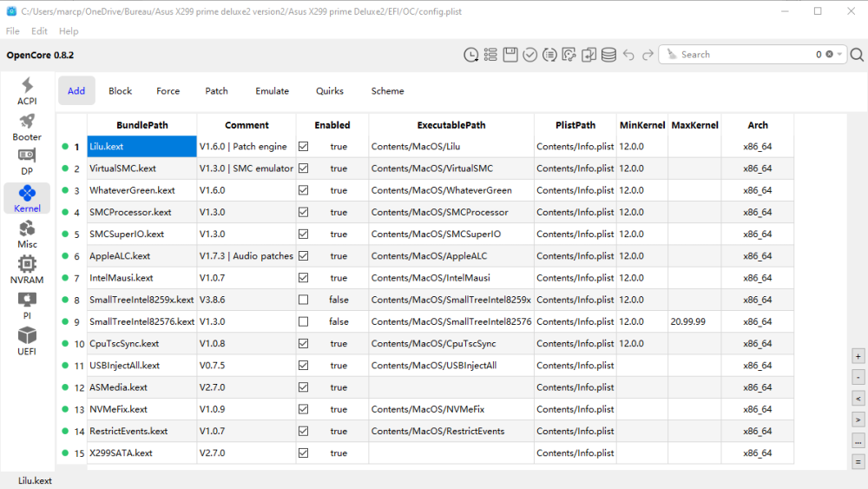Screen dimensions: 868x489
Task: Enable SmallTreeIntel82576.kext checkbox
Action: 303,321
